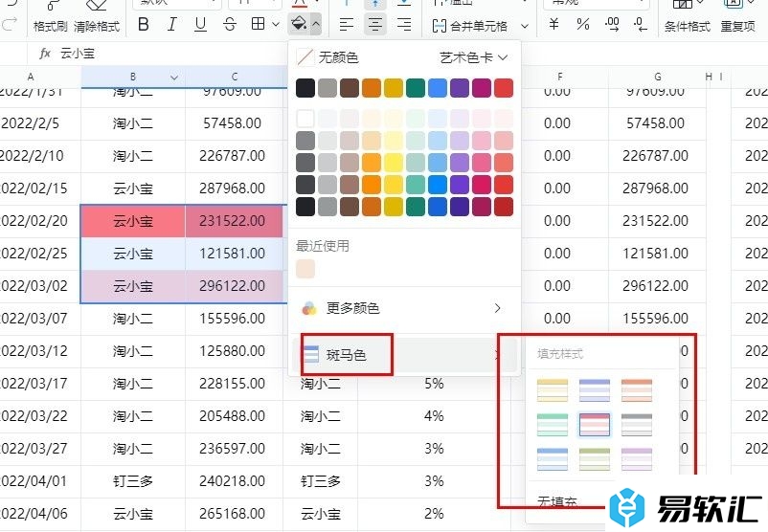
Task: Pick the top-row red swatch
Action: (x=504, y=88)
